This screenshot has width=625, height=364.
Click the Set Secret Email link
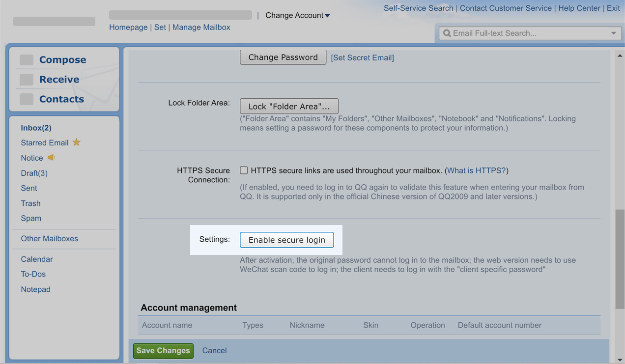362,58
